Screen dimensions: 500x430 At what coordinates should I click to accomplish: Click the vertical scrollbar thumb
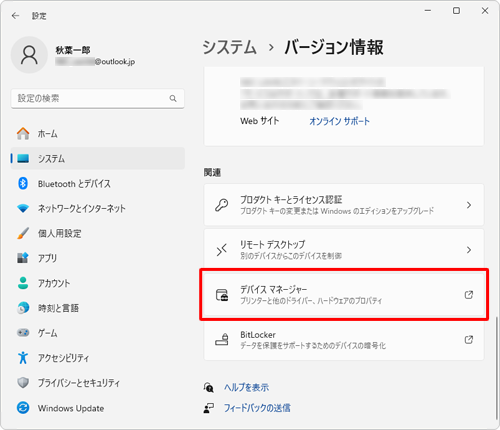point(497,368)
